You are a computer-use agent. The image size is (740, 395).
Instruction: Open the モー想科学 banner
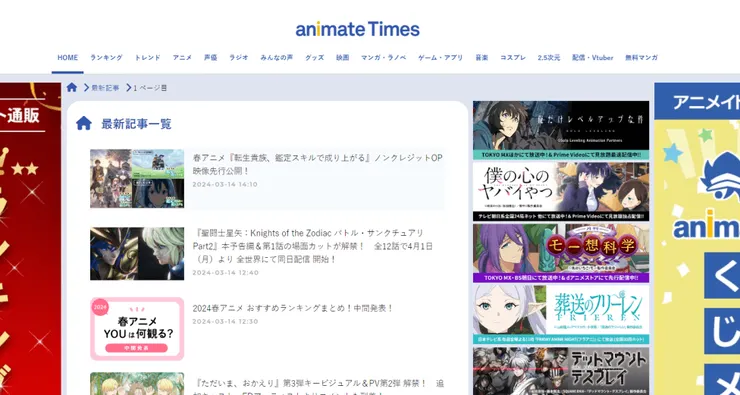click(561, 253)
